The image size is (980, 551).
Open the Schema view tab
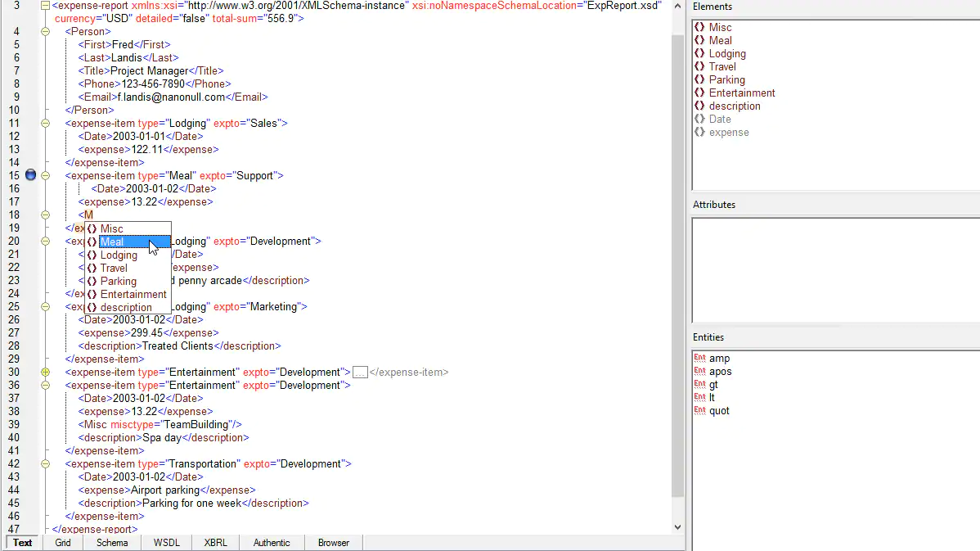tap(111, 542)
